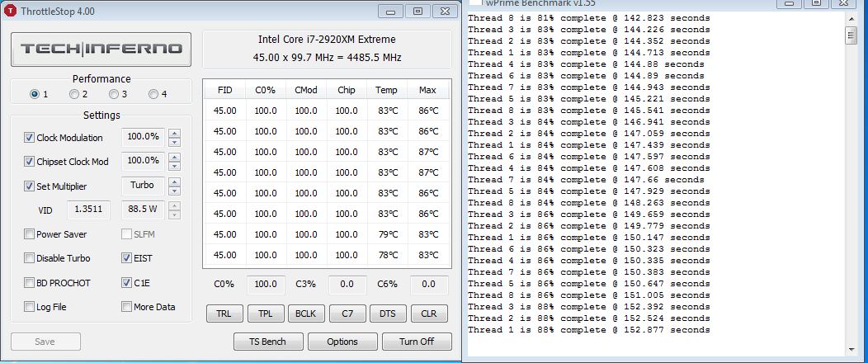The image size is (868, 363).
Task: Enable the More Data checkbox
Action: [x=126, y=307]
